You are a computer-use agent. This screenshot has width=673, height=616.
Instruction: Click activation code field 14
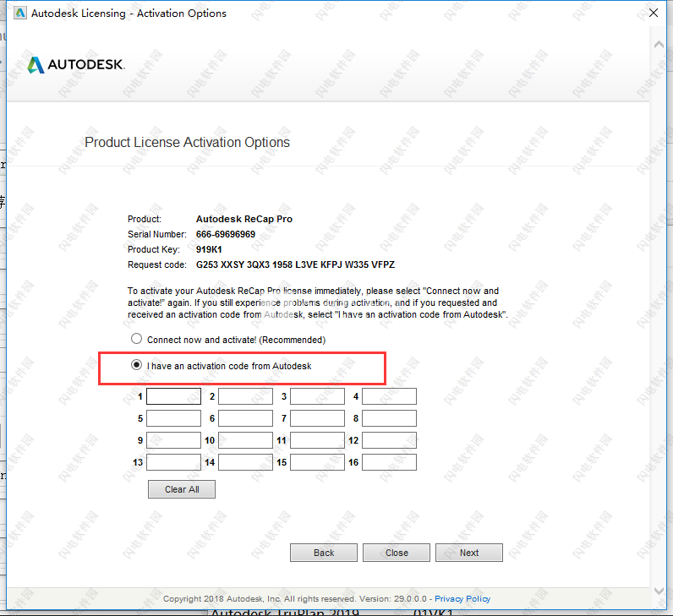pyautogui.click(x=245, y=462)
